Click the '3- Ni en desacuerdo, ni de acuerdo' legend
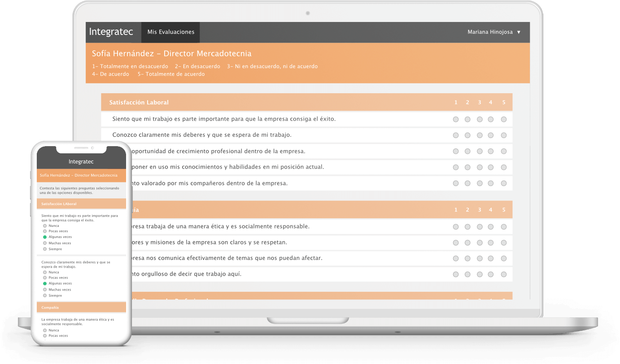The width and height of the screenshot is (620, 364). (272, 66)
